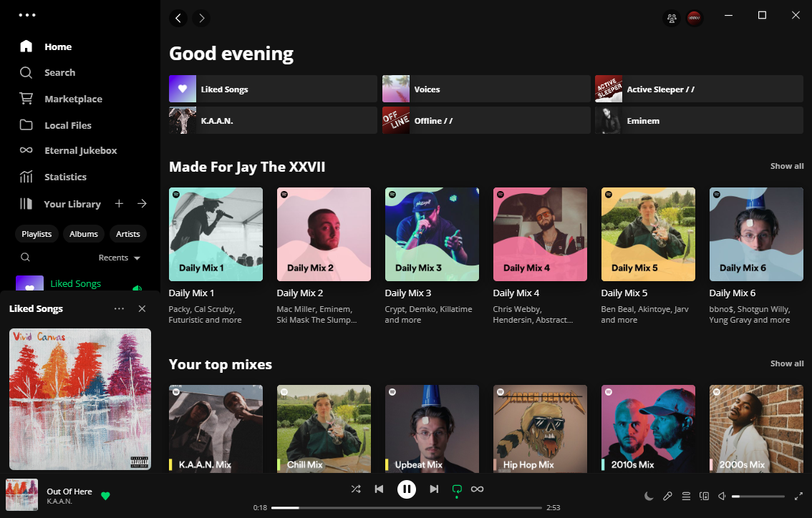Open the Out Of Here song title link
The width and height of the screenshot is (812, 518).
[69, 491]
